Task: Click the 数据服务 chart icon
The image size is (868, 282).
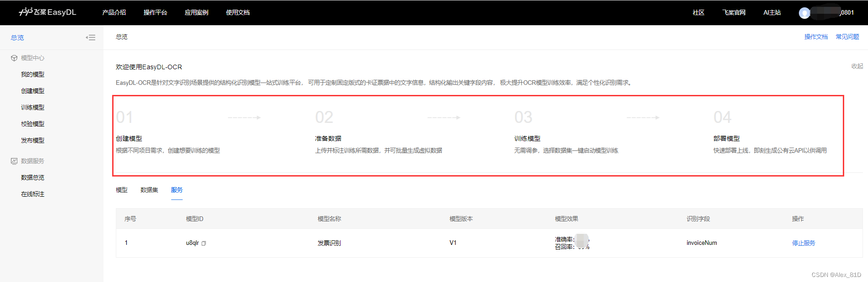Action: 14,161
